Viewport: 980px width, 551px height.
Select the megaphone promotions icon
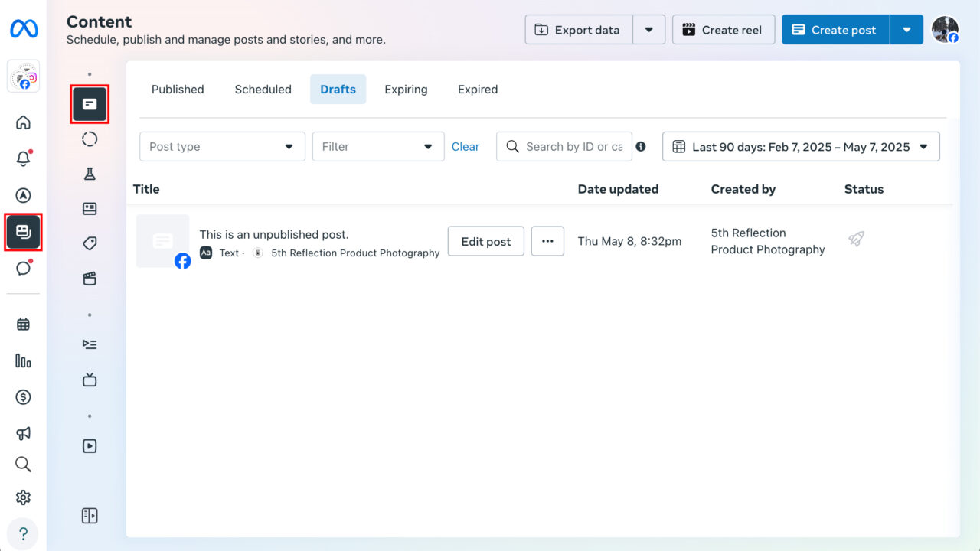(x=23, y=433)
